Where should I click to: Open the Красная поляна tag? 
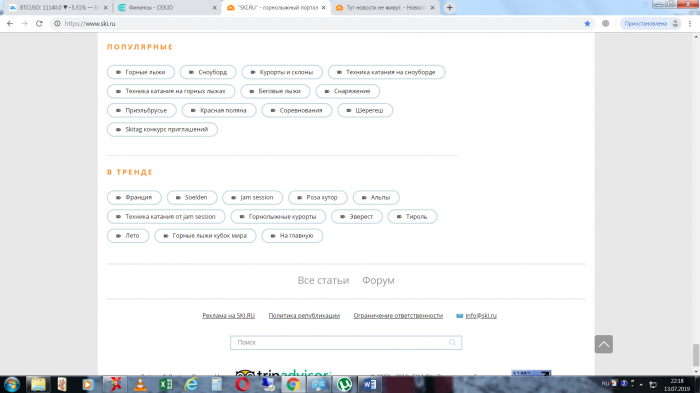219,110
